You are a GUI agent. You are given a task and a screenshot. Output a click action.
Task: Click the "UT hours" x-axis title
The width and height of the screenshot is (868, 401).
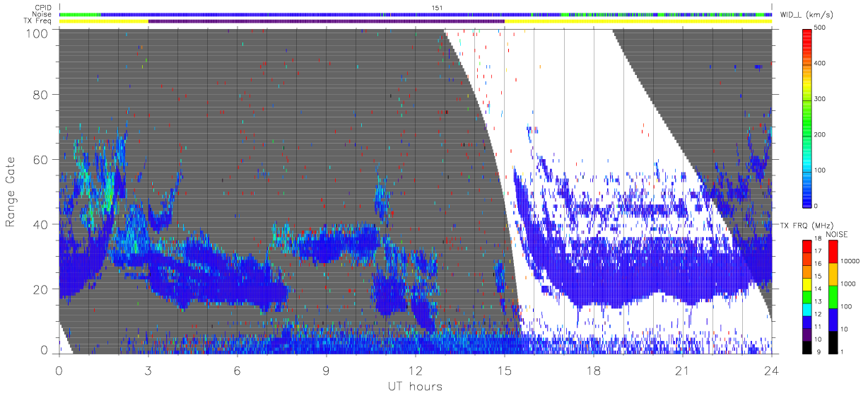click(414, 386)
